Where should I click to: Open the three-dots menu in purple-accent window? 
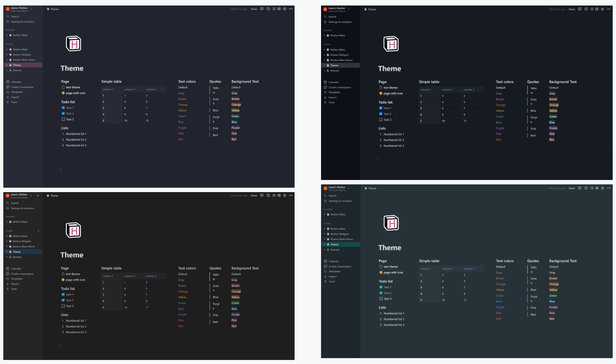[x=291, y=9]
